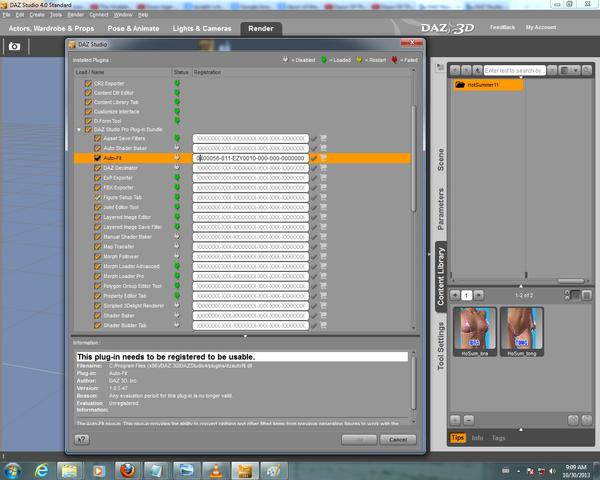Click the up-folder arrow in Content Library toolbar

pos(477,70)
